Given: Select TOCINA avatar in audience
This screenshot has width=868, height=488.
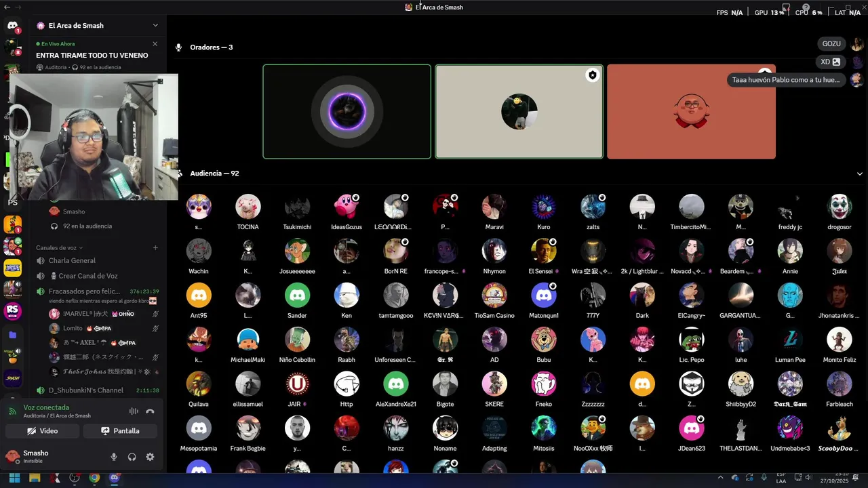Looking at the screenshot, I should (248, 207).
